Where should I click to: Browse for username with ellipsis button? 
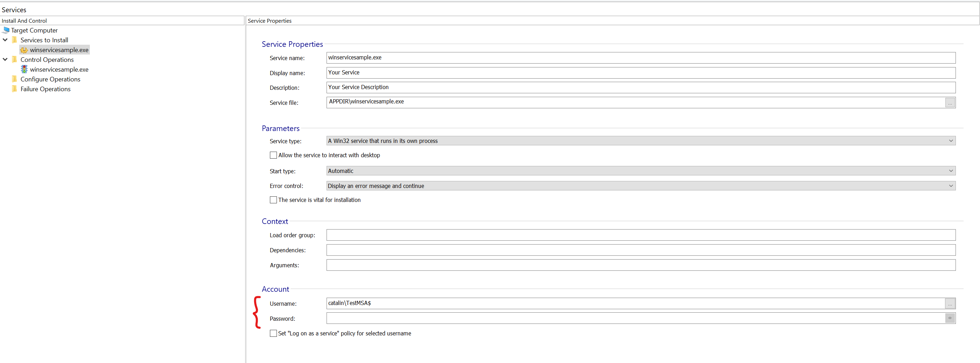click(x=950, y=303)
